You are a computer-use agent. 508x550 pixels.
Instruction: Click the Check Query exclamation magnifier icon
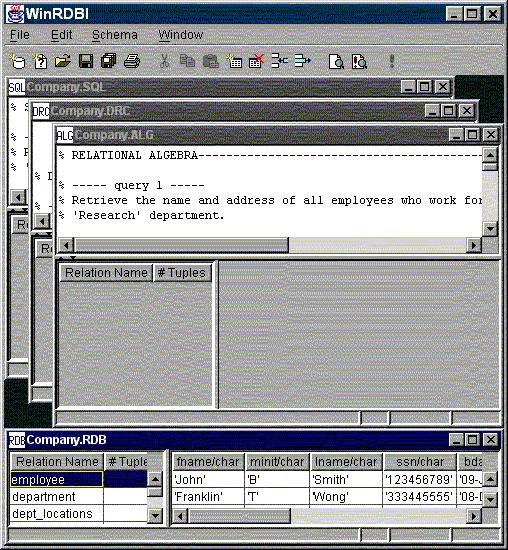click(359, 61)
